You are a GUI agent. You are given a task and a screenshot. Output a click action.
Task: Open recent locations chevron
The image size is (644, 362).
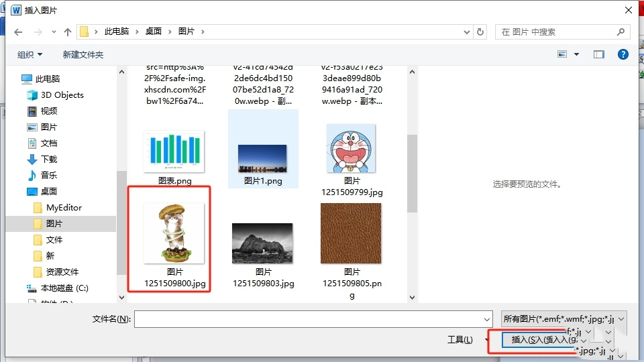pos(54,32)
